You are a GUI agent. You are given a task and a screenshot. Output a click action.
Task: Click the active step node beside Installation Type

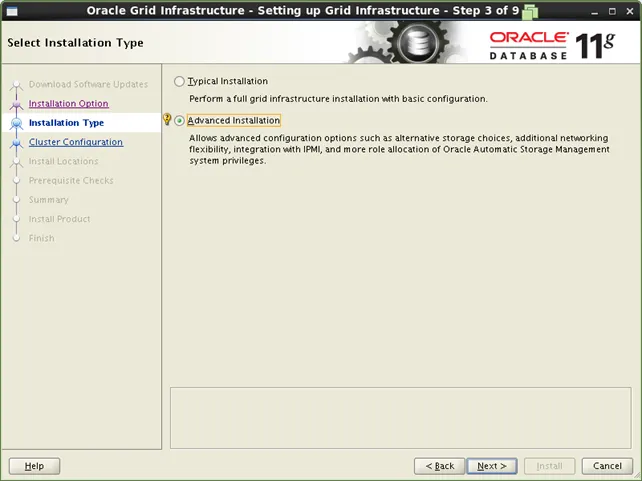coord(16,123)
